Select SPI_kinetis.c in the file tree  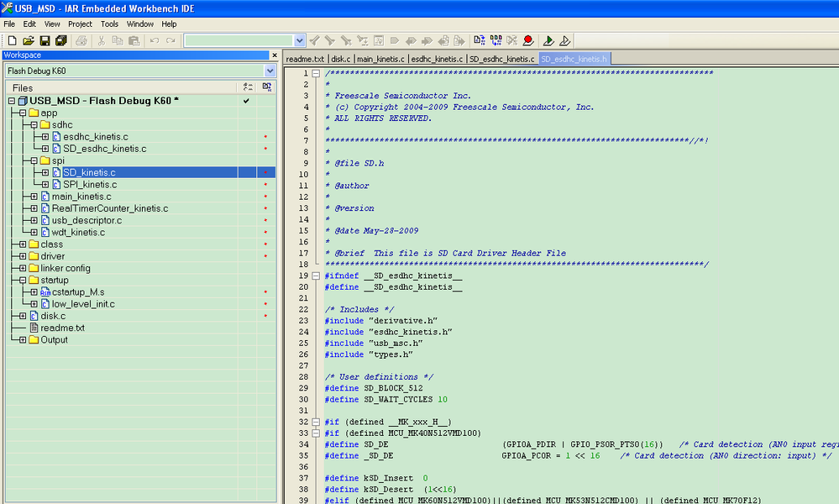click(x=90, y=185)
